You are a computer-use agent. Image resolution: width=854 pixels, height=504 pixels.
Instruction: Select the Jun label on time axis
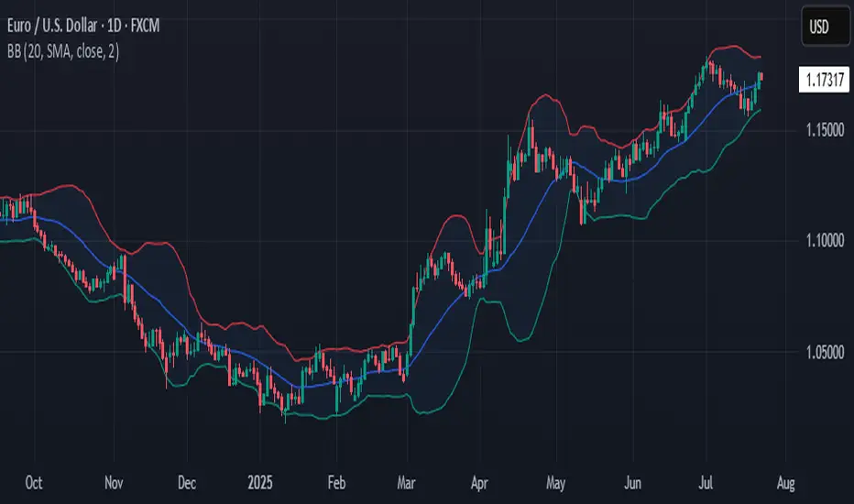[x=633, y=483]
